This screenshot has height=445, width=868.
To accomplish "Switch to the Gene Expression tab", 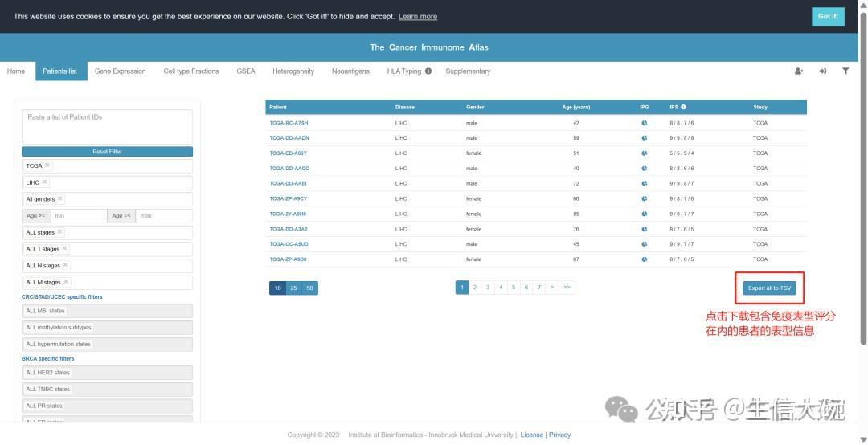I will pyautogui.click(x=120, y=71).
